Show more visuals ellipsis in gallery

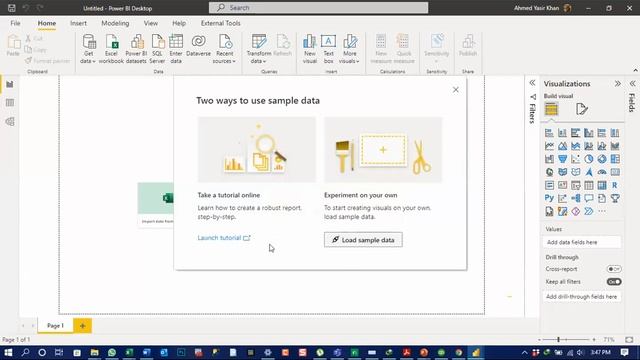(602, 211)
